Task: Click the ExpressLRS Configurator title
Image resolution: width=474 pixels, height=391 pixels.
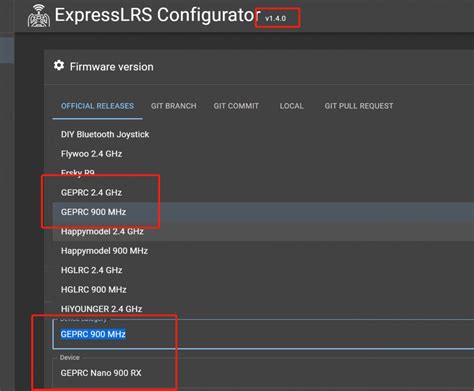Action: click(157, 15)
